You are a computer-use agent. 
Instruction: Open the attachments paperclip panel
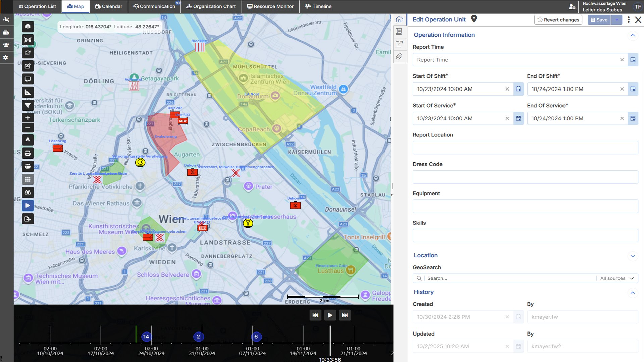tap(399, 56)
